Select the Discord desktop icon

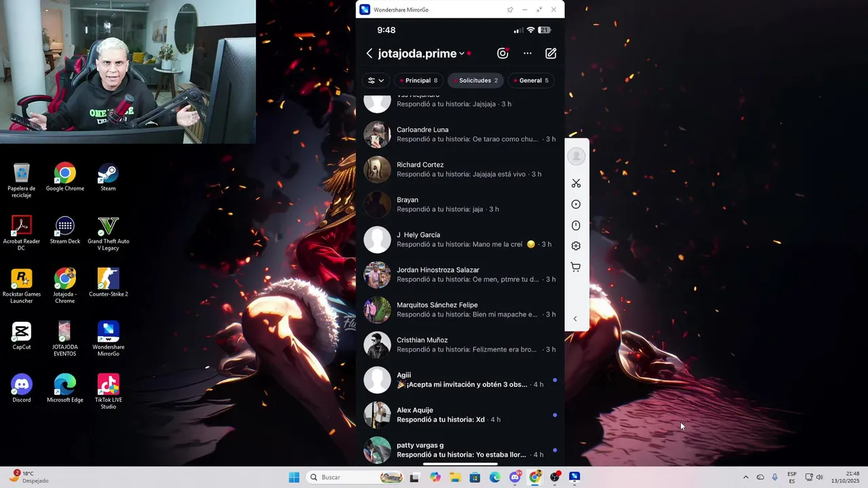(x=22, y=388)
